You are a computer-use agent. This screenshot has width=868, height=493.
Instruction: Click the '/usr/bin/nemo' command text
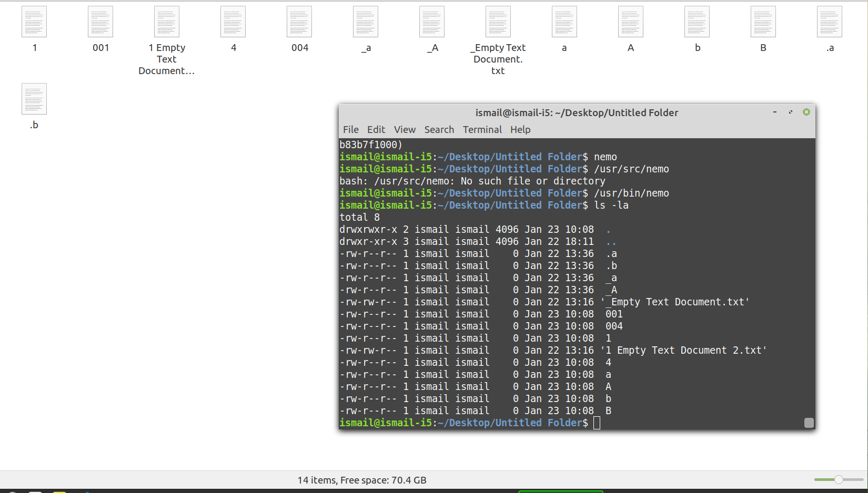click(631, 193)
